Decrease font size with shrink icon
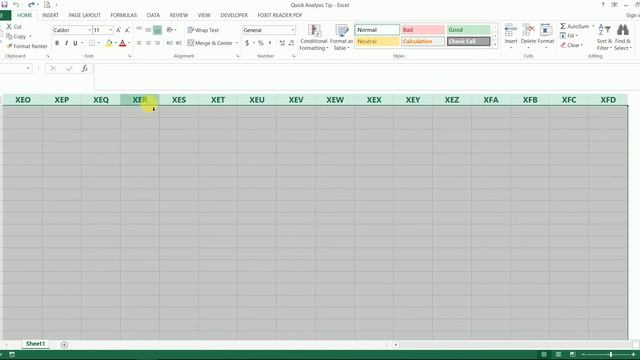Image resolution: width=640 pixels, height=360 pixels. tap(127, 30)
